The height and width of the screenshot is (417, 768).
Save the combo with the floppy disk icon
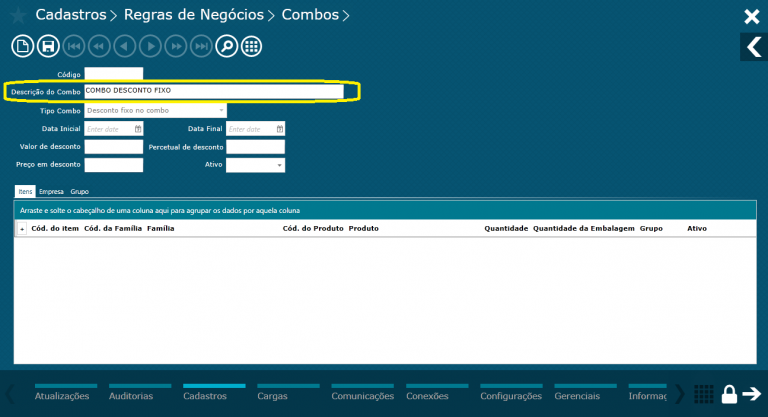[x=48, y=47]
